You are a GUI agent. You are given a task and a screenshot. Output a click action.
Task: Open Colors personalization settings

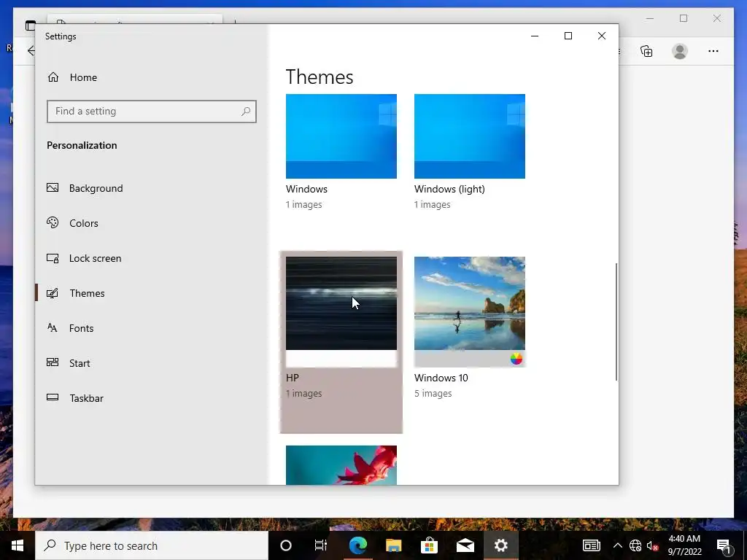coord(72,223)
